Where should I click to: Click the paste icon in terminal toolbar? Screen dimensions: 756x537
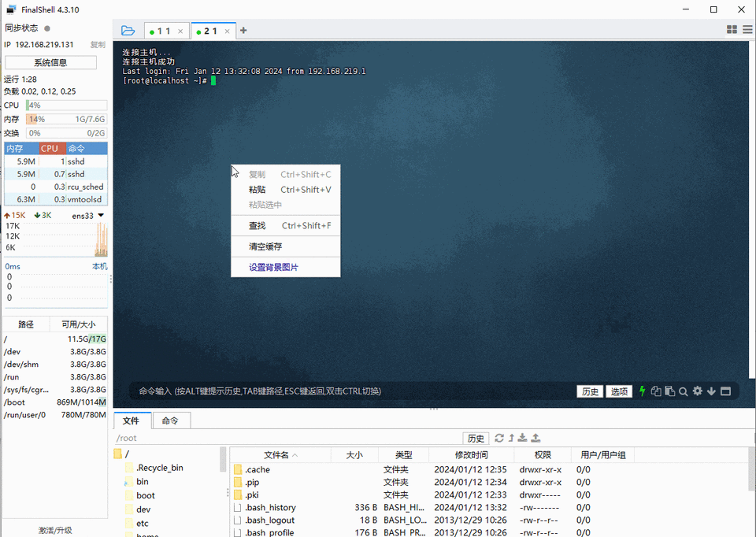669,391
